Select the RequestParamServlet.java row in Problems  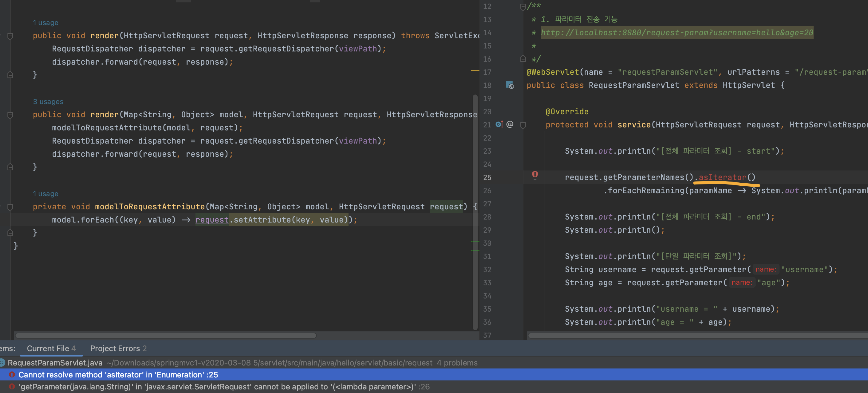pyautogui.click(x=434, y=363)
